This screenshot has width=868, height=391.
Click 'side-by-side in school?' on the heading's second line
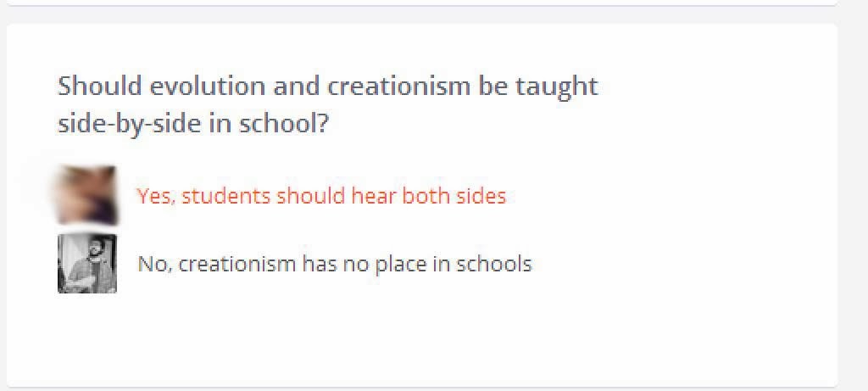click(193, 123)
